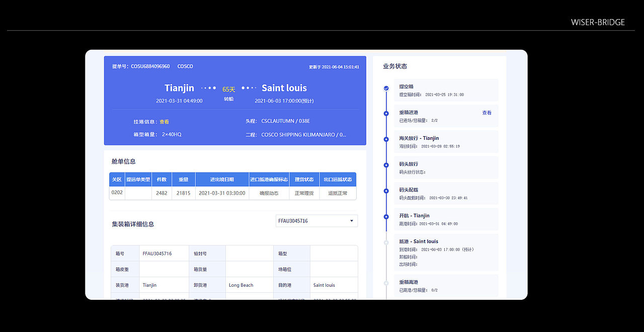Click container quantity value 2×40HQ
Image resolution: width=644 pixels, height=332 pixels.
(x=172, y=135)
